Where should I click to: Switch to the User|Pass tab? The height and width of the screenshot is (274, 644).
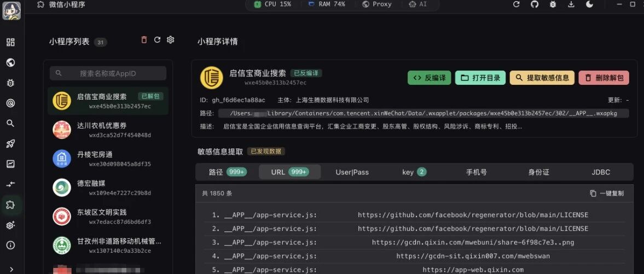[x=352, y=172]
